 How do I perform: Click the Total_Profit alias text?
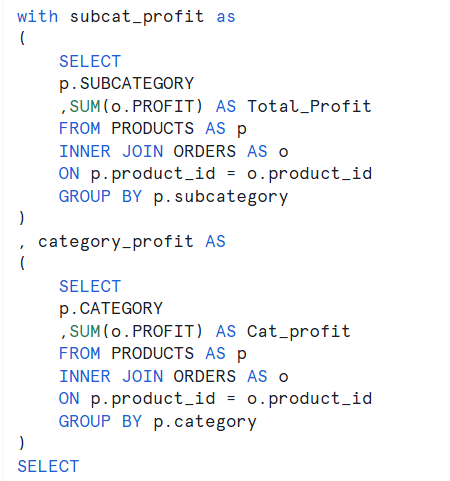tap(309, 107)
